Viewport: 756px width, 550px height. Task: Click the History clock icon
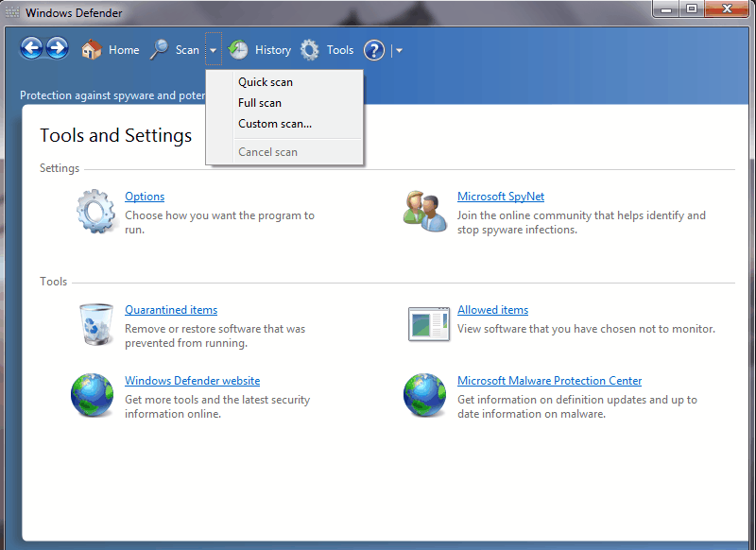238,50
